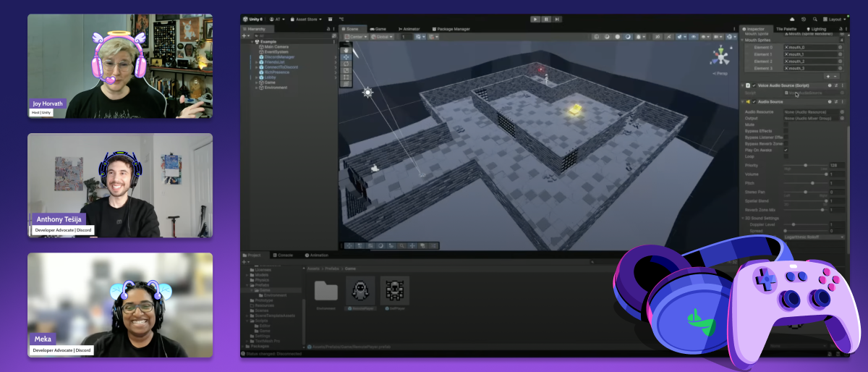Toggle Bypass Reverb Zones checkbox
The height and width of the screenshot is (372, 868).
coord(786,144)
